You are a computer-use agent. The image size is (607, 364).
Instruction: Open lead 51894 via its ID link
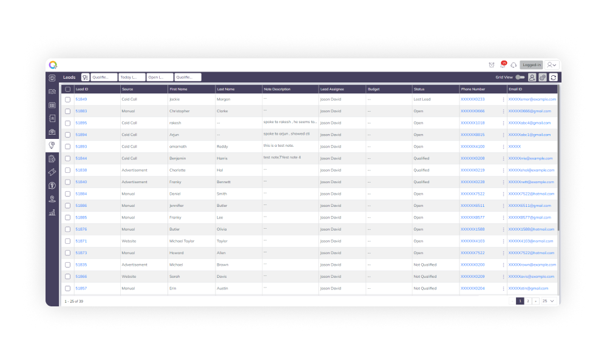pos(80,134)
